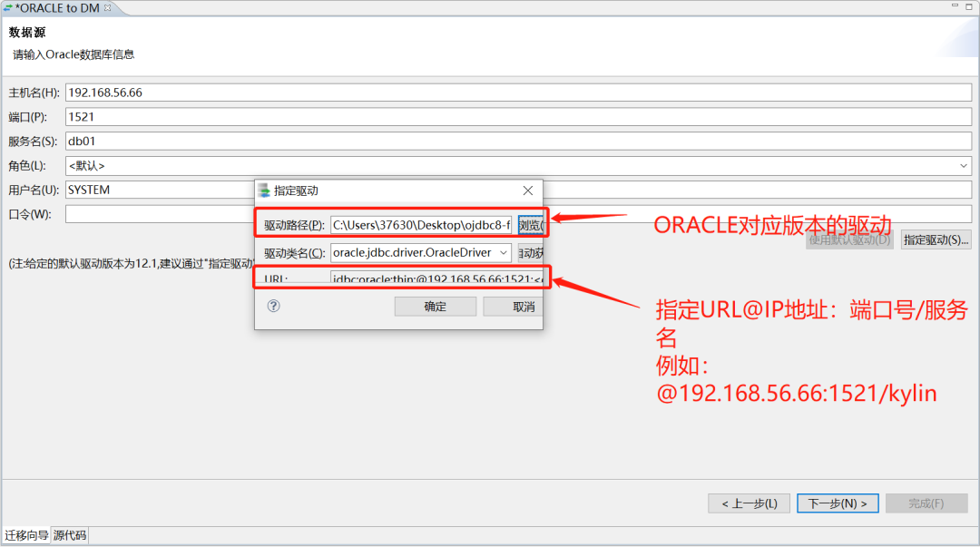Click the URL field with jdbc string
Viewport: 980px width, 547px height.
[x=436, y=278]
